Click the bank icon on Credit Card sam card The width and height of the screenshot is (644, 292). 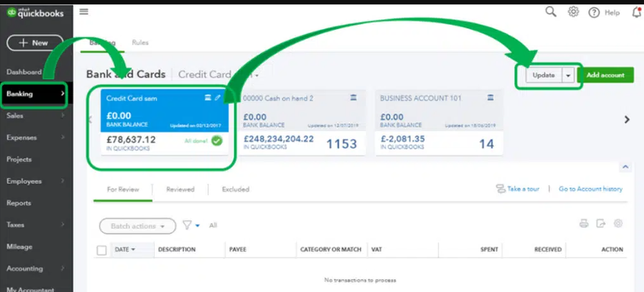click(208, 98)
